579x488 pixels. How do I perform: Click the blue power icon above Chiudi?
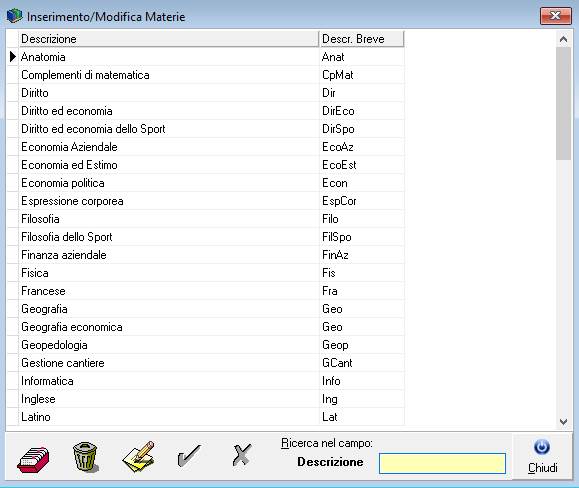542,447
